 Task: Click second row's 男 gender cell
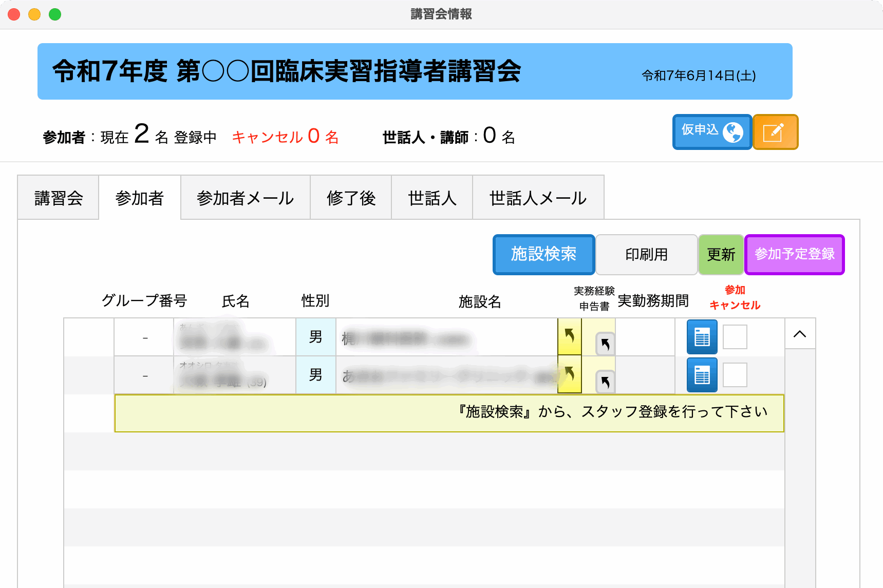315,375
